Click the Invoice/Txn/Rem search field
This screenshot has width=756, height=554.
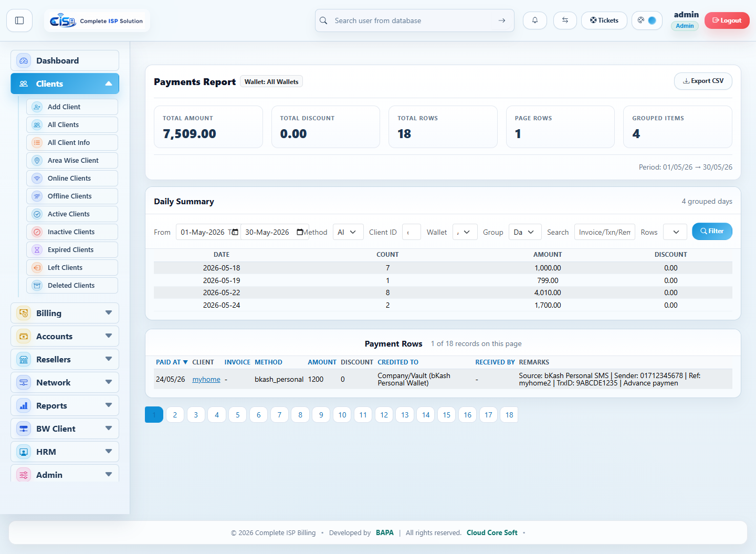point(605,232)
